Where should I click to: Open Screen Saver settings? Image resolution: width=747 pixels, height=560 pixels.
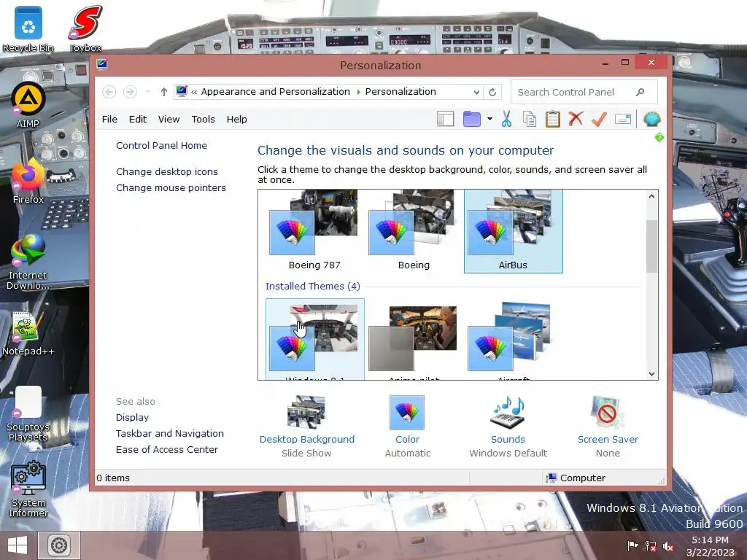[x=608, y=426]
